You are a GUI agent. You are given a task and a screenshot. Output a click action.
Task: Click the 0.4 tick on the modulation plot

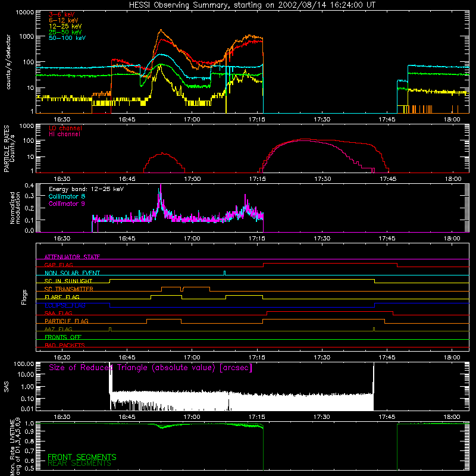29,186
